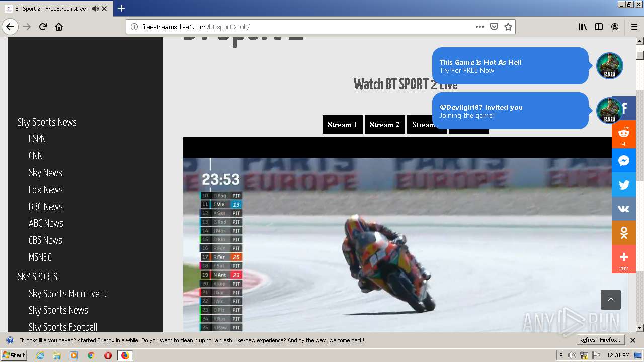Open Firefox account icon
This screenshot has width=644, height=362.
point(615,27)
